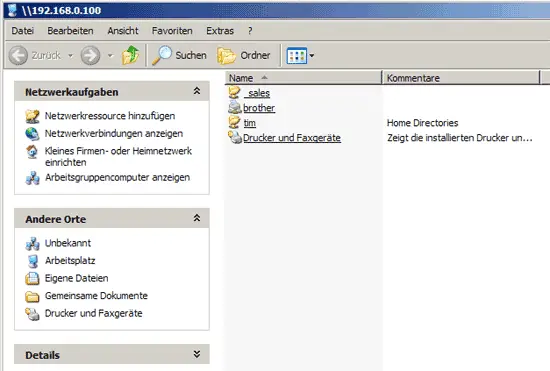Viewport: 550px width, 371px height.
Task: Open the ? help menu
Action: pos(250,31)
